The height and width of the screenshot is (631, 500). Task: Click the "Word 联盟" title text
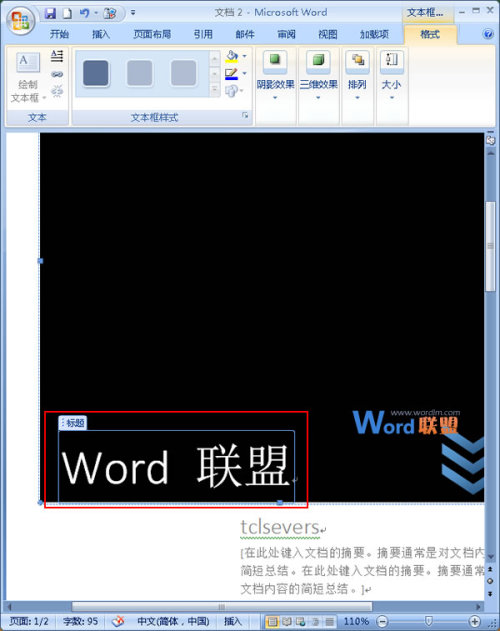coord(176,466)
